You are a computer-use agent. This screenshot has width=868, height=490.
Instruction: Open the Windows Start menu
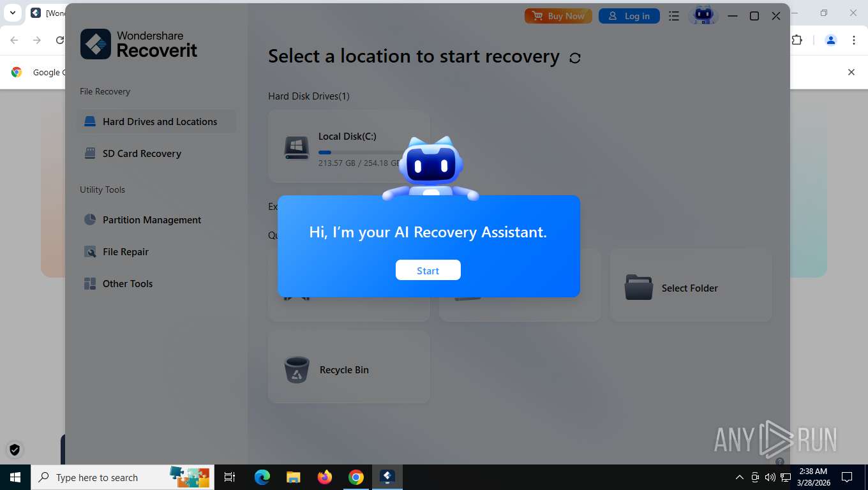click(15, 477)
